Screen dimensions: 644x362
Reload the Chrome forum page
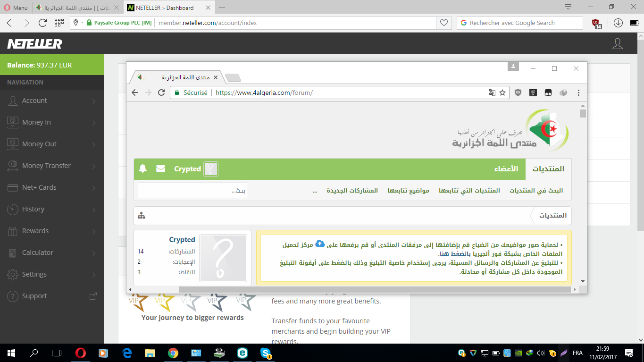click(x=161, y=93)
